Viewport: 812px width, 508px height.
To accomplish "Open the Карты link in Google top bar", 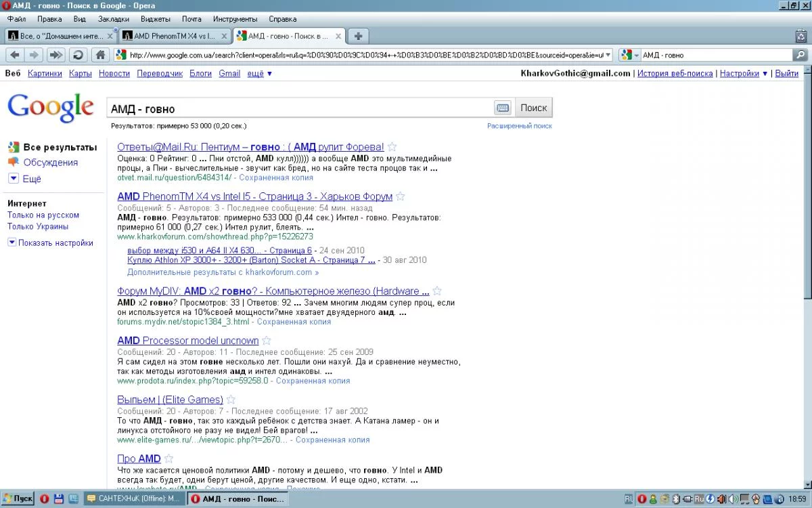I will 81,73.
